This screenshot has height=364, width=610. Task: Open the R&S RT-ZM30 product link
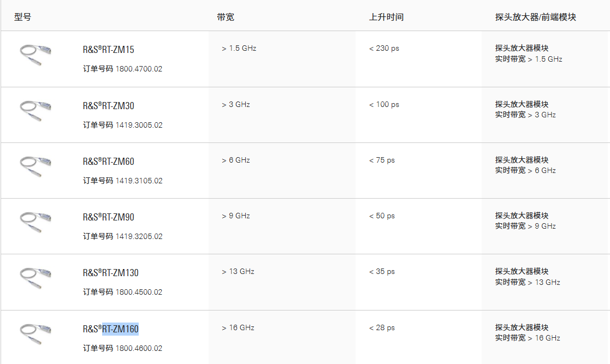(x=108, y=106)
